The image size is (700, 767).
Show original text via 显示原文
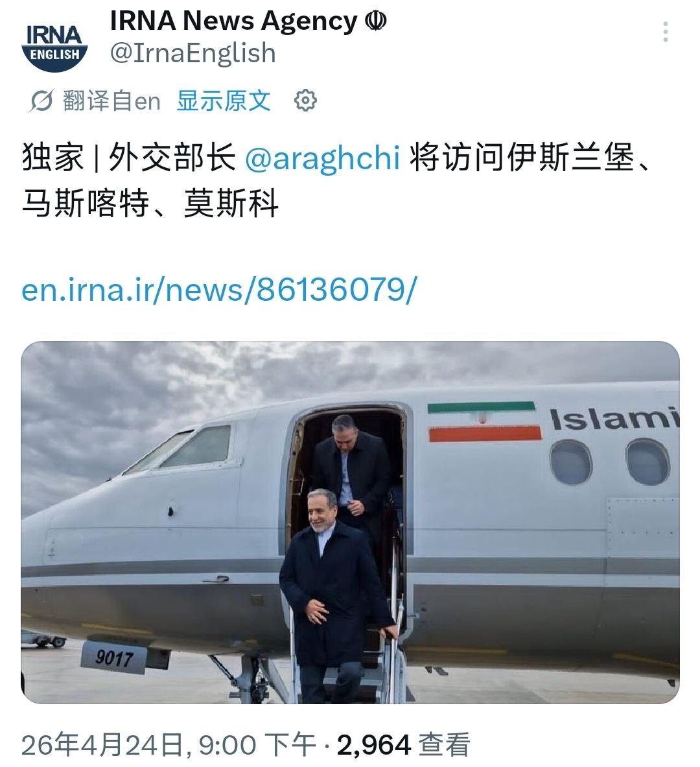point(224,100)
